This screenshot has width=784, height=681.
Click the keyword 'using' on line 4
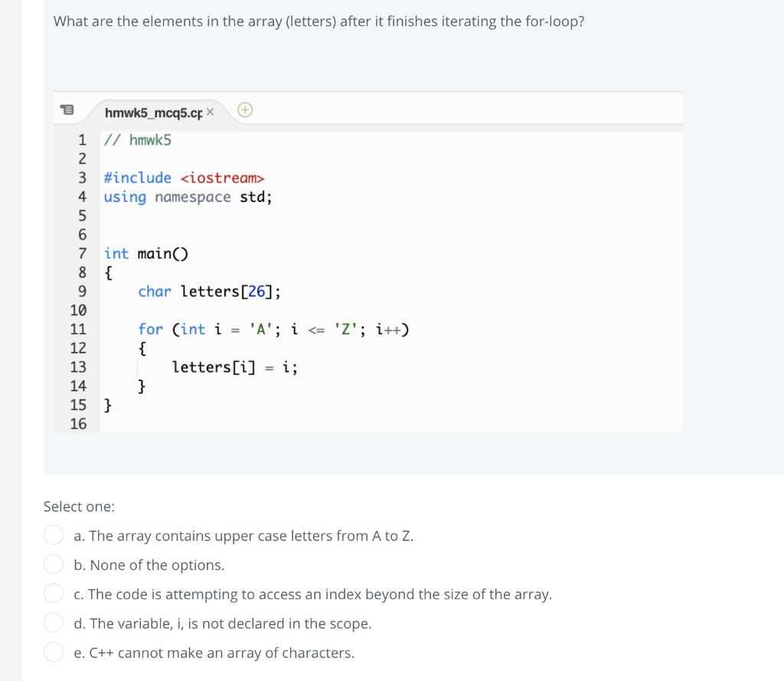tap(124, 197)
